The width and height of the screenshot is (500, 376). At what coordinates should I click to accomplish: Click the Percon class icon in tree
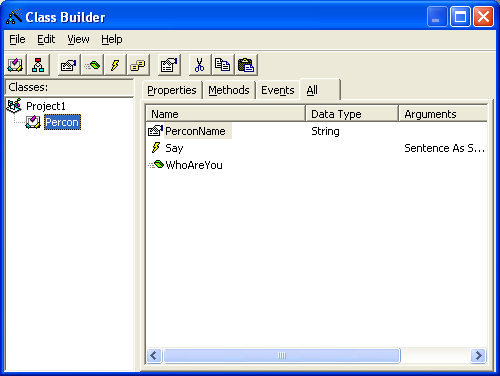click(33, 122)
